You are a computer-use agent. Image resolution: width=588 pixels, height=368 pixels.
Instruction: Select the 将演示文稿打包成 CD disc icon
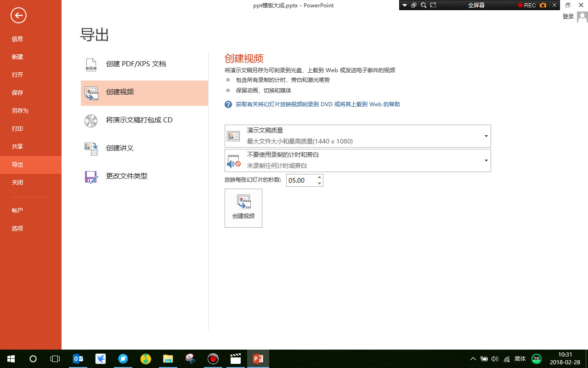[x=90, y=121]
